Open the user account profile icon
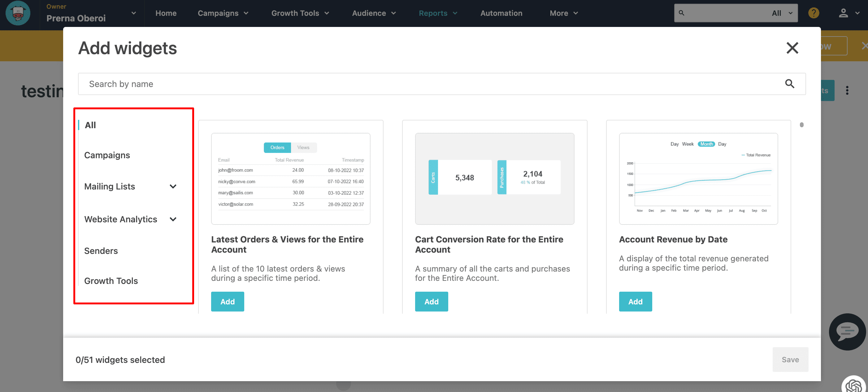The width and height of the screenshot is (868, 392). (x=843, y=13)
